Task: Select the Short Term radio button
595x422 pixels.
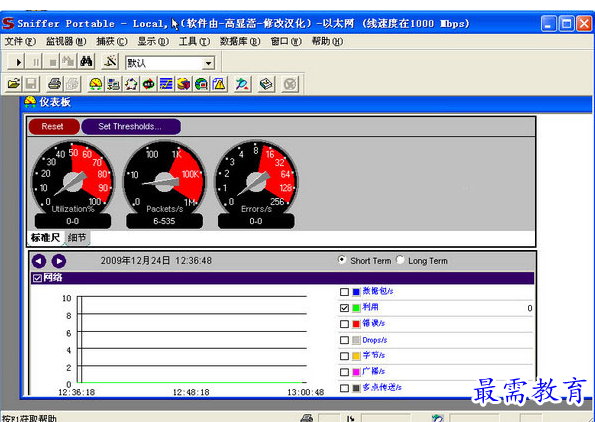Action: (342, 260)
